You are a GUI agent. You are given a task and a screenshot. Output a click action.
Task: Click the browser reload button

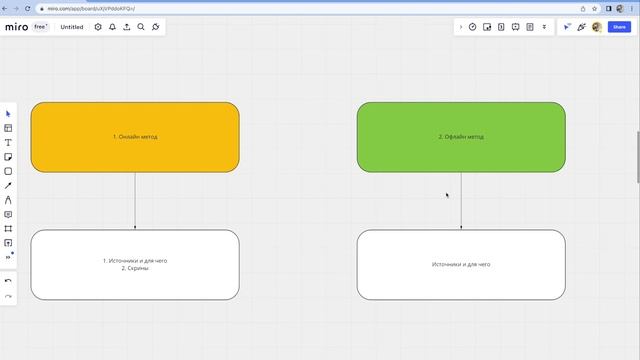pyautogui.click(x=27, y=9)
